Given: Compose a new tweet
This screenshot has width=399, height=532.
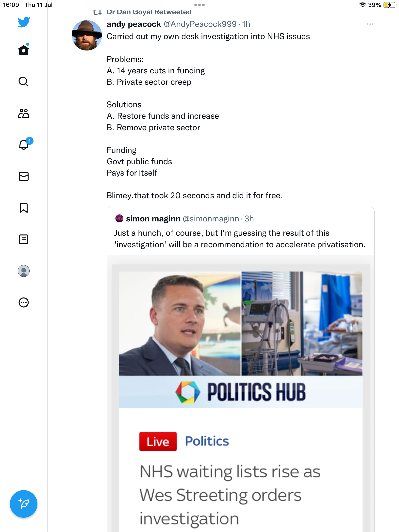Looking at the screenshot, I should [x=24, y=504].
